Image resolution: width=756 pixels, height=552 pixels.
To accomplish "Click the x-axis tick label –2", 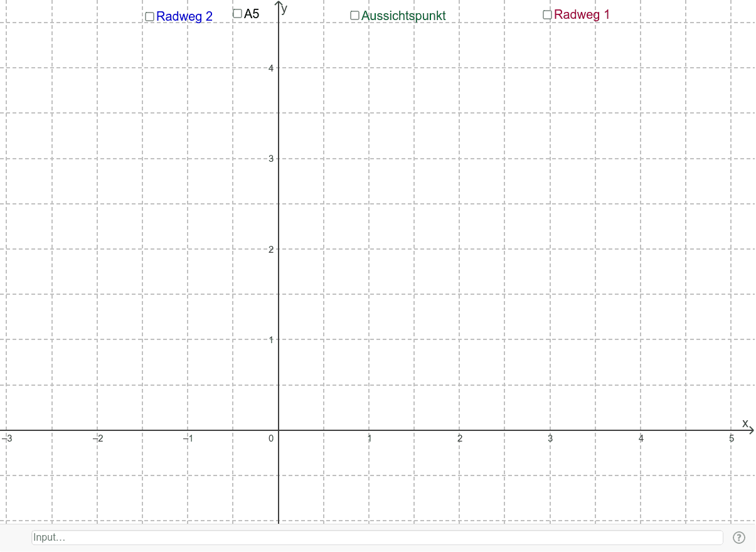I will 97,438.
